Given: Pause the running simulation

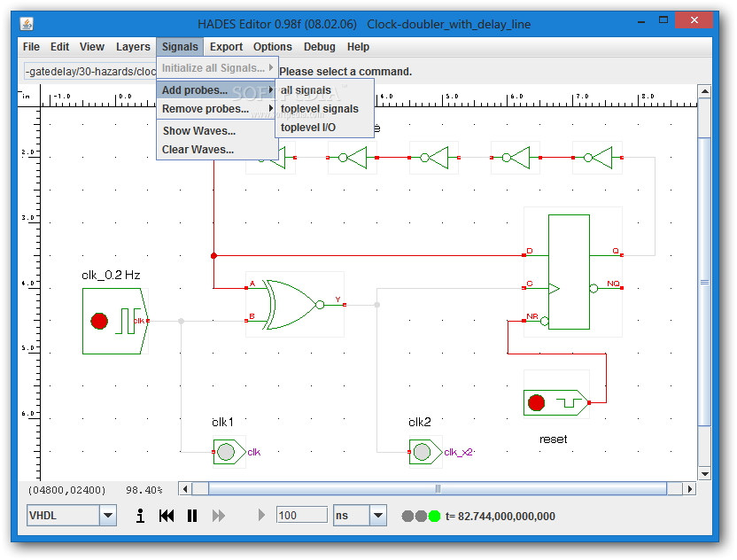Looking at the screenshot, I should (192, 516).
